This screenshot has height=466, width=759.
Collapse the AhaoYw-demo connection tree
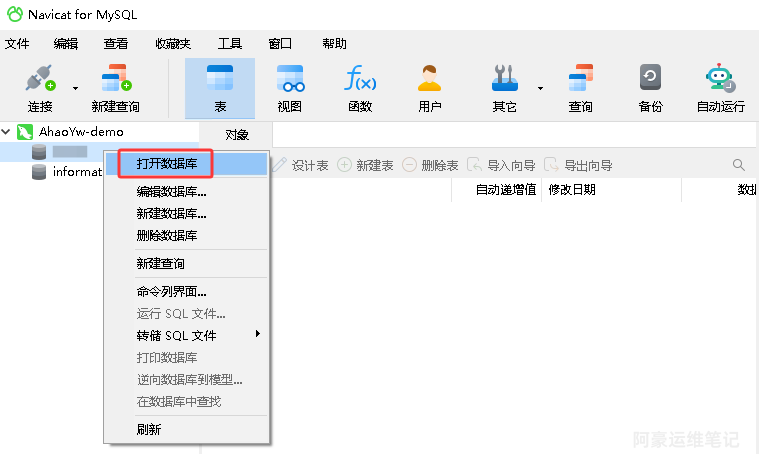[x=6, y=132]
